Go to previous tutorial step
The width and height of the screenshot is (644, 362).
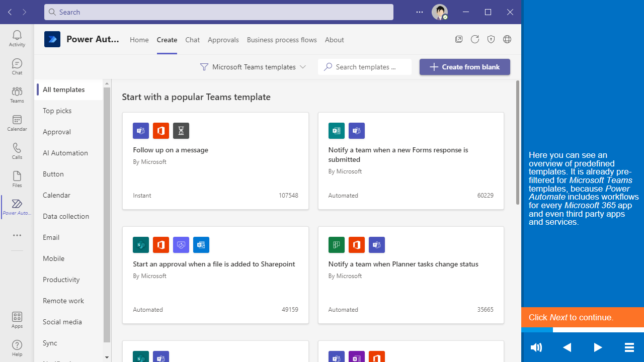[x=567, y=347]
